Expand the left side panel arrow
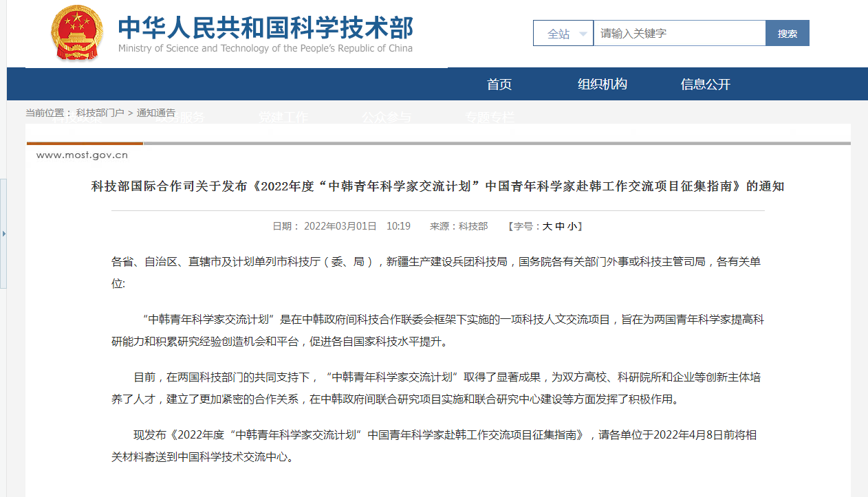Viewport: 868px width, 497px height. 3,234
